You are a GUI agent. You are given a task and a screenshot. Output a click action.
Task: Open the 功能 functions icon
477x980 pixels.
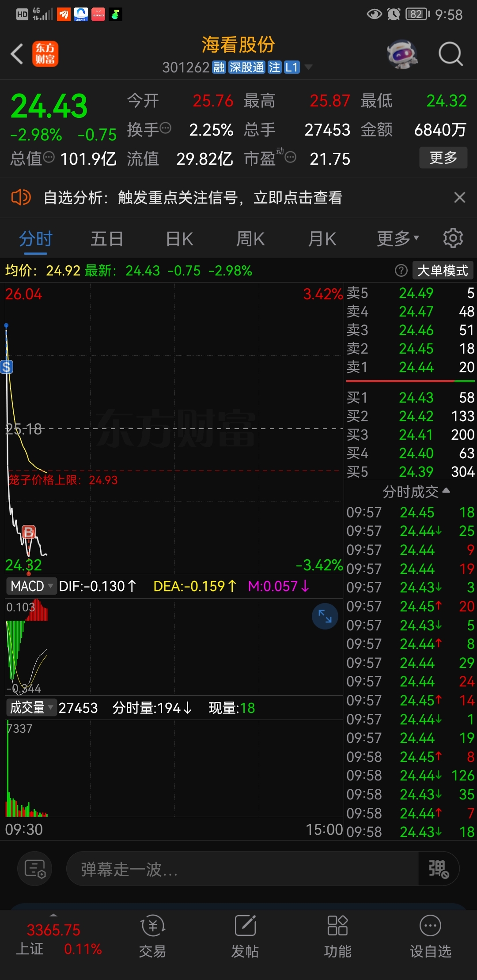click(338, 936)
